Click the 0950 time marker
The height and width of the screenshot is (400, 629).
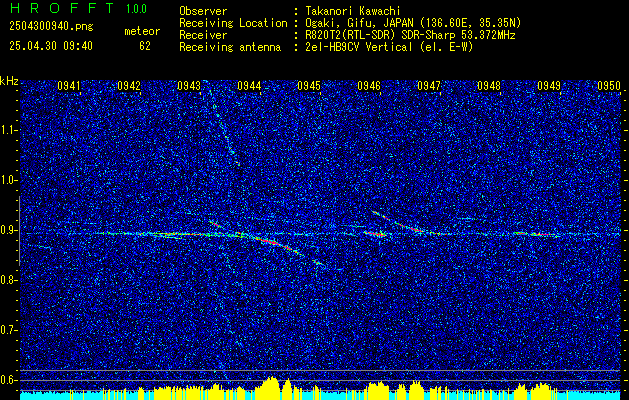pos(609,86)
